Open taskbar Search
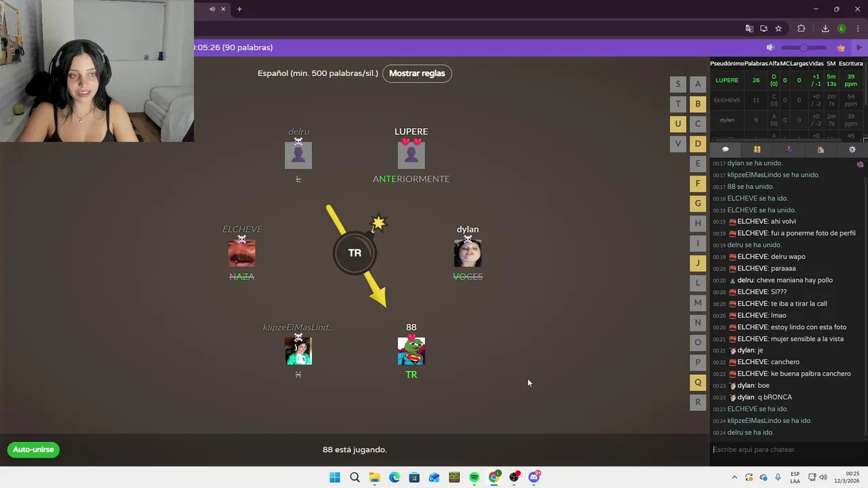The width and height of the screenshot is (868, 488). click(x=355, y=477)
